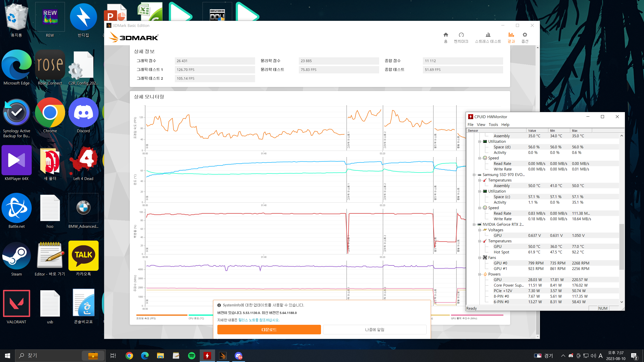
Task: Click the pink GPU clock legend swatch
Action: point(477,315)
